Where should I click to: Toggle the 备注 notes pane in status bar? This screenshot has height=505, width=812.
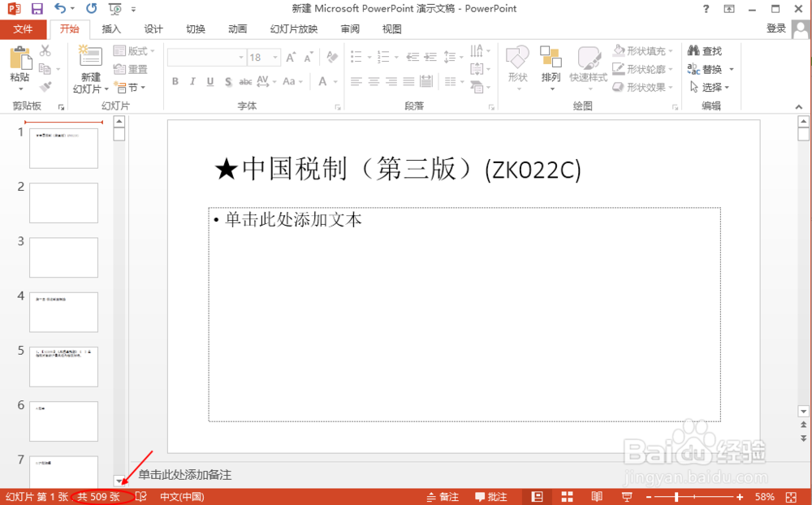click(443, 497)
